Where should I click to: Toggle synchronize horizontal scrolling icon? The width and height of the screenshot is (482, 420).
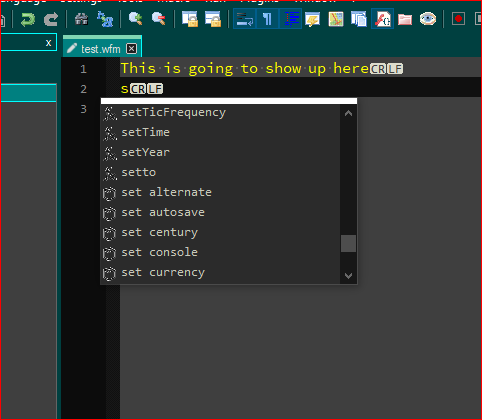213,19
